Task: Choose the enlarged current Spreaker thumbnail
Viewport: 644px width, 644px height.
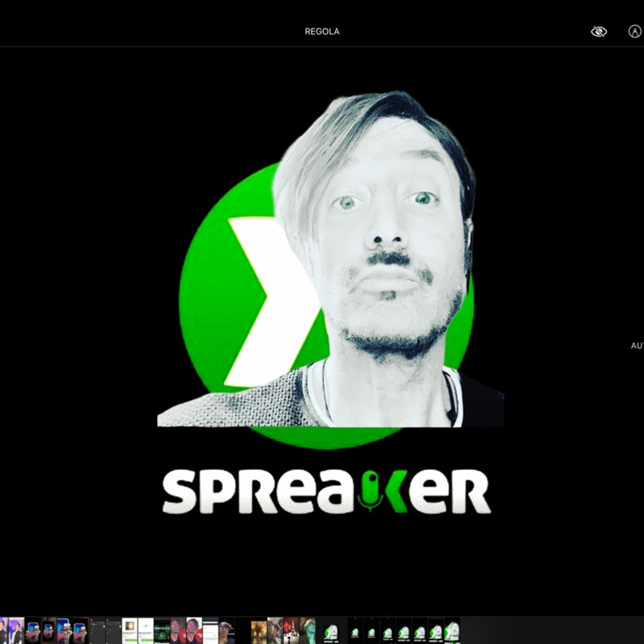Action: (330, 631)
